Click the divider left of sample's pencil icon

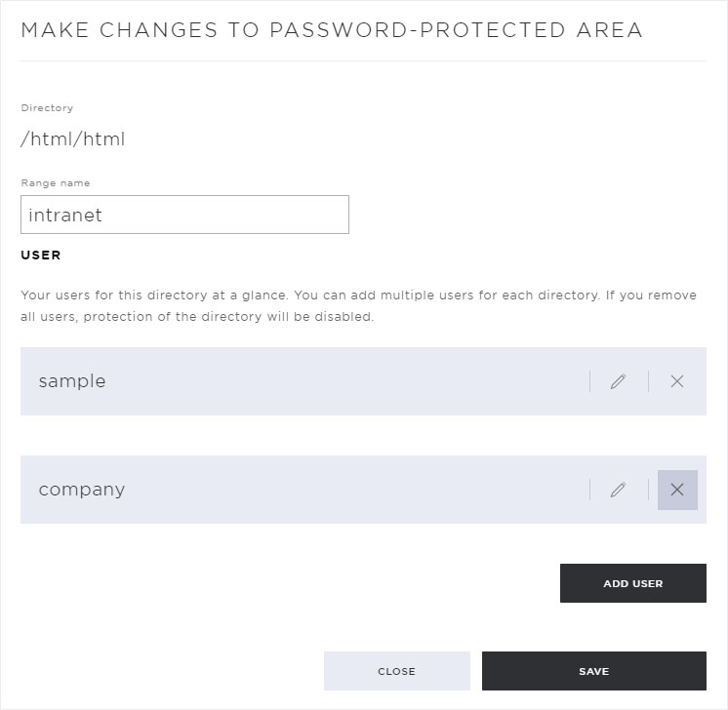tap(589, 381)
